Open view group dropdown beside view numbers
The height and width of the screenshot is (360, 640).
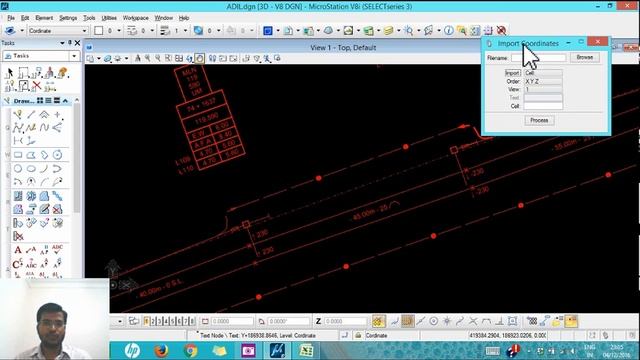tap(120, 321)
